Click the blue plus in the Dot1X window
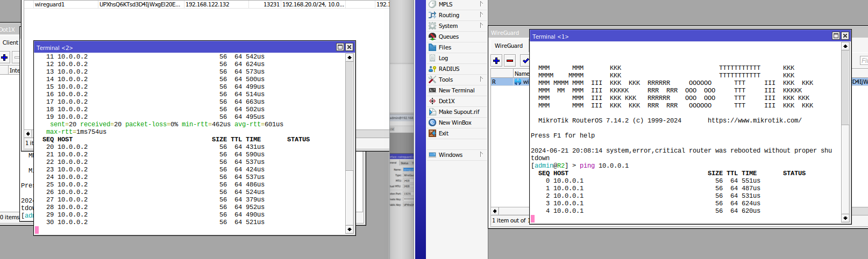This screenshot has height=259, width=868. (4, 57)
